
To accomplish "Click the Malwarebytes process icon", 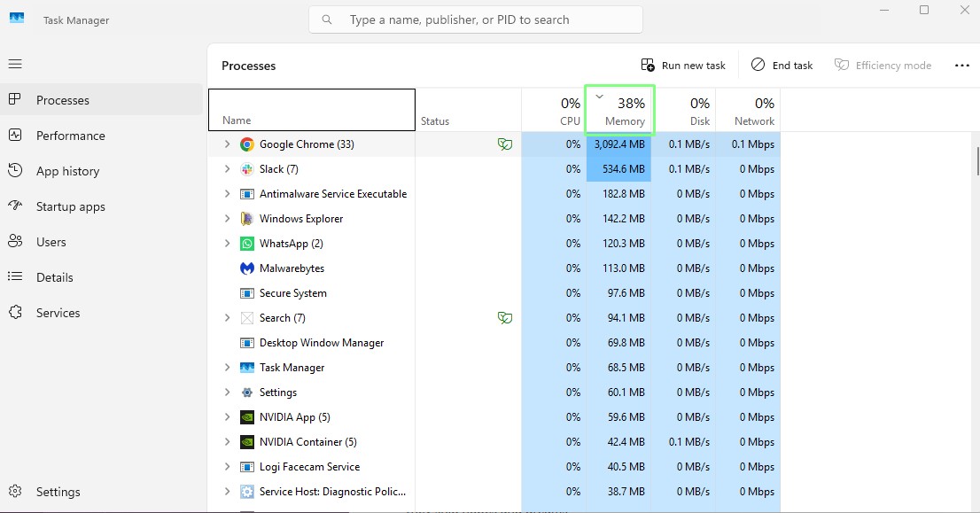I will pyautogui.click(x=247, y=268).
